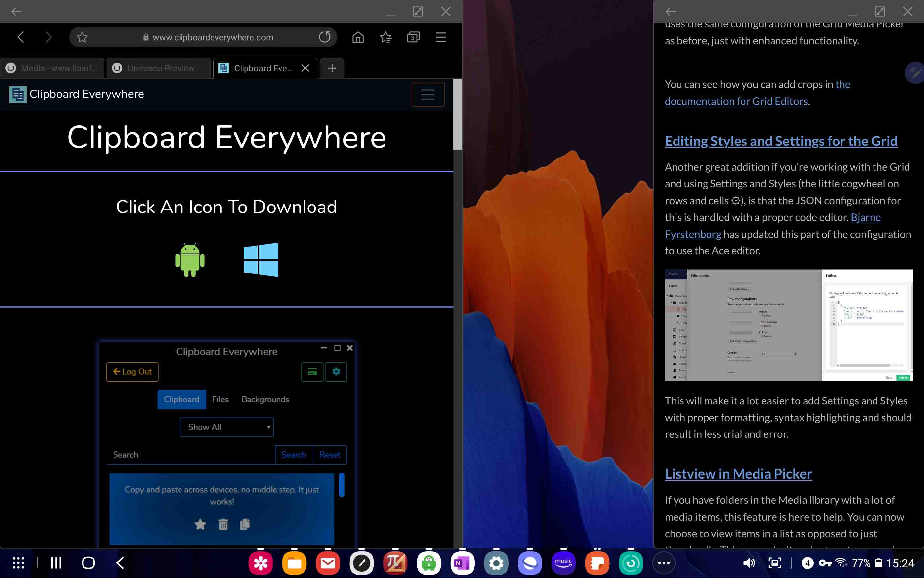Open Listview in Media Picker heading link
The height and width of the screenshot is (578, 924).
(x=738, y=474)
